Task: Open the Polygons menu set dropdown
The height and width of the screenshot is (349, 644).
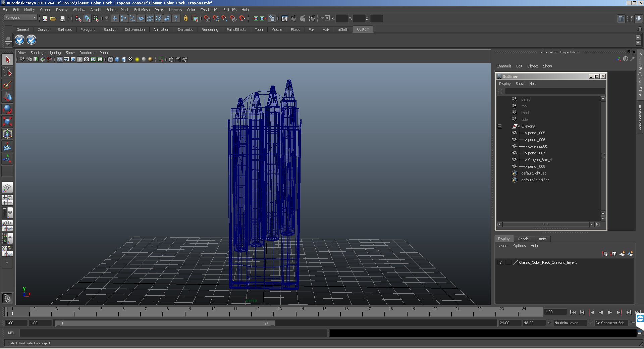Action: tap(20, 17)
